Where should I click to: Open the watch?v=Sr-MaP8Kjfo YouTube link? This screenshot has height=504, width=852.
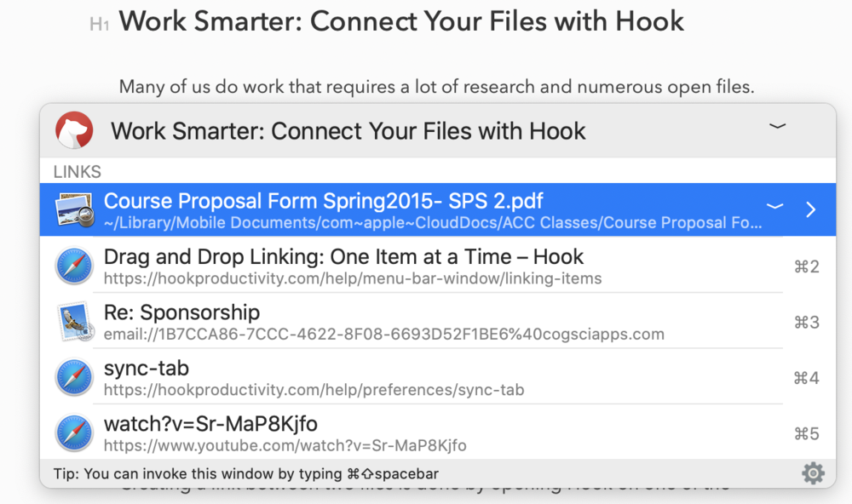point(438,433)
